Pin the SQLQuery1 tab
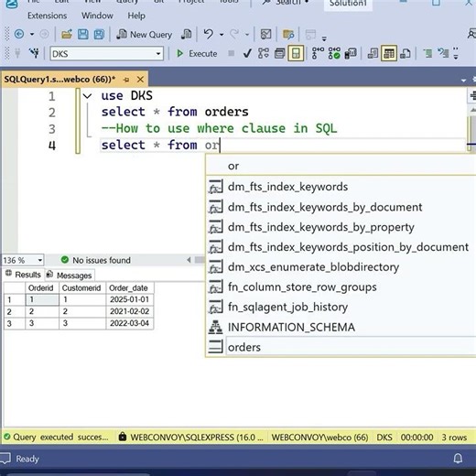The image size is (476, 476). (x=126, y=80)
